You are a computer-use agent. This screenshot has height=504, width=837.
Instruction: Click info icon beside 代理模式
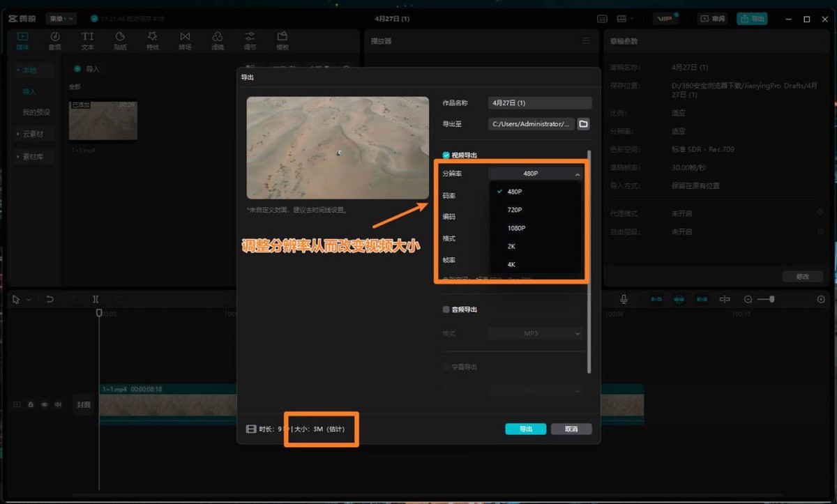[x=820, y=213]
